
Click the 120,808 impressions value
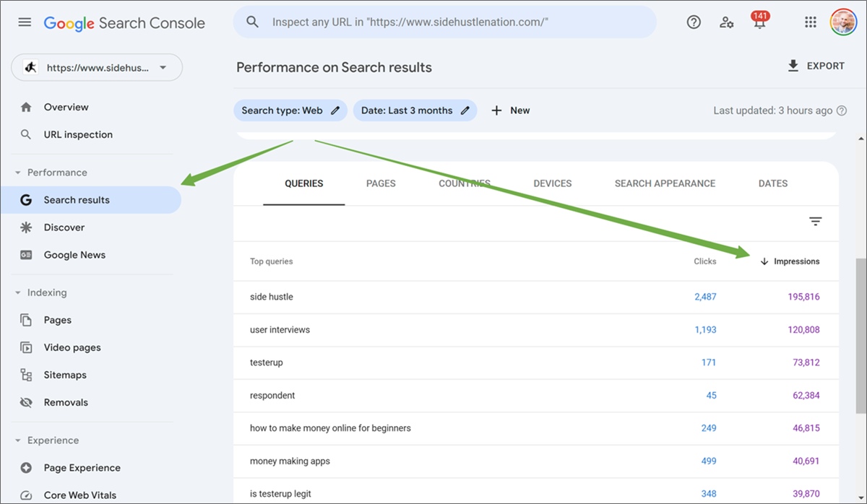point(803,330)
